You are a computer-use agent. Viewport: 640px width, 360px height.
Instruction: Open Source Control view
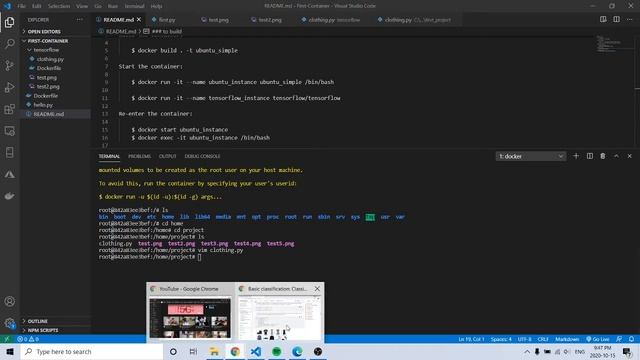click(9, 65)
